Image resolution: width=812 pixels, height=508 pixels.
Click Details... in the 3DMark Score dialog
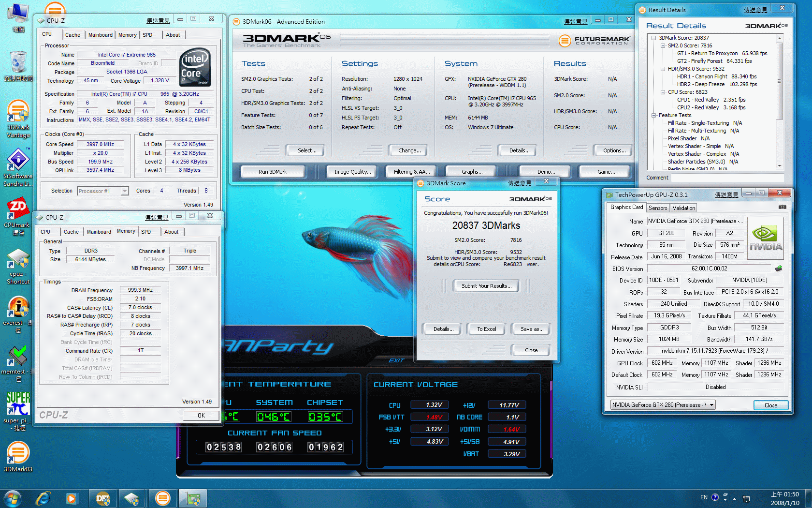pyautogui.click(x=443, y=329)
